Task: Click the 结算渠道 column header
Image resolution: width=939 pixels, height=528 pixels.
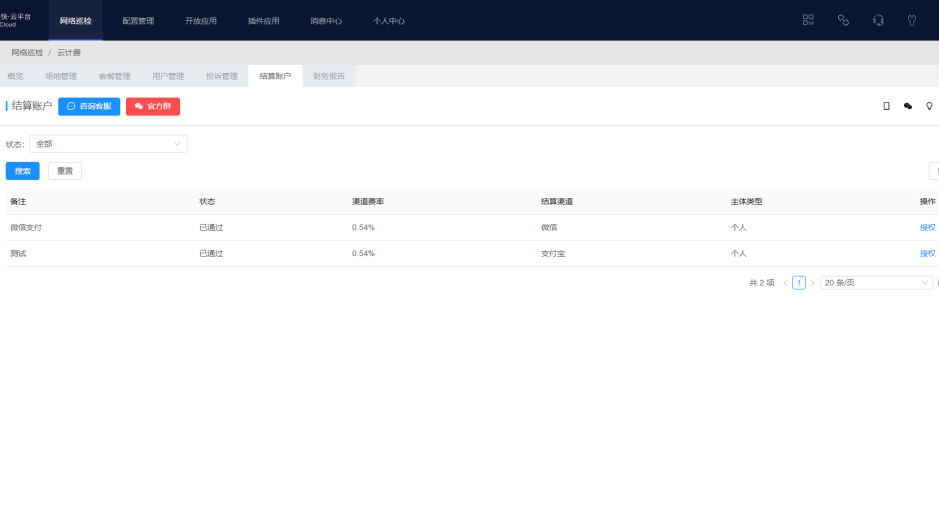Action: 557,202
